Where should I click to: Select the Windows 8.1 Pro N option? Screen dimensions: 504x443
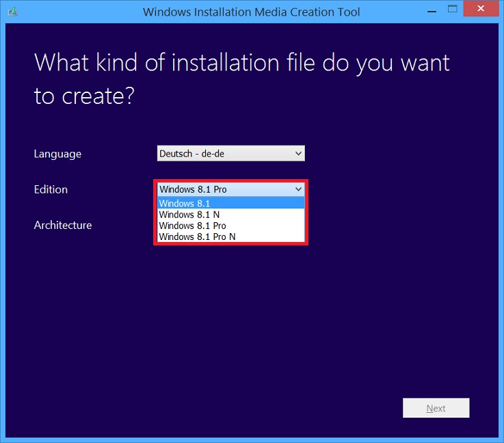click(230, 237)
